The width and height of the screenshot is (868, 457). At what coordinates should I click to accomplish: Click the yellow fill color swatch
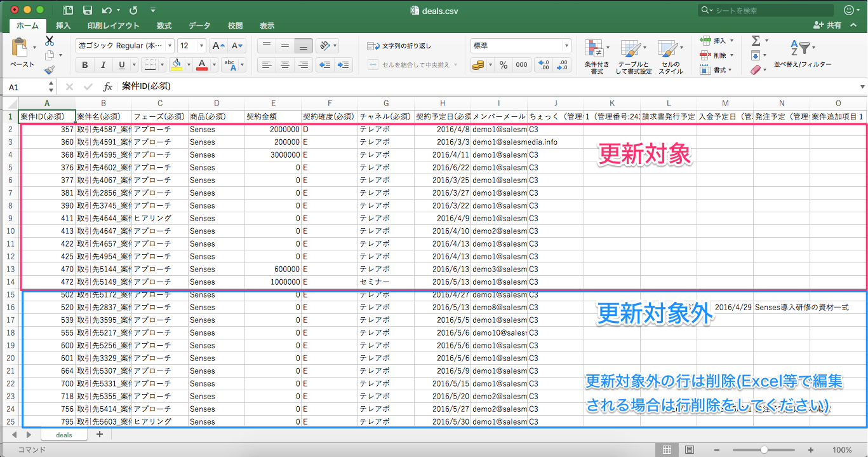coord(177,65)
